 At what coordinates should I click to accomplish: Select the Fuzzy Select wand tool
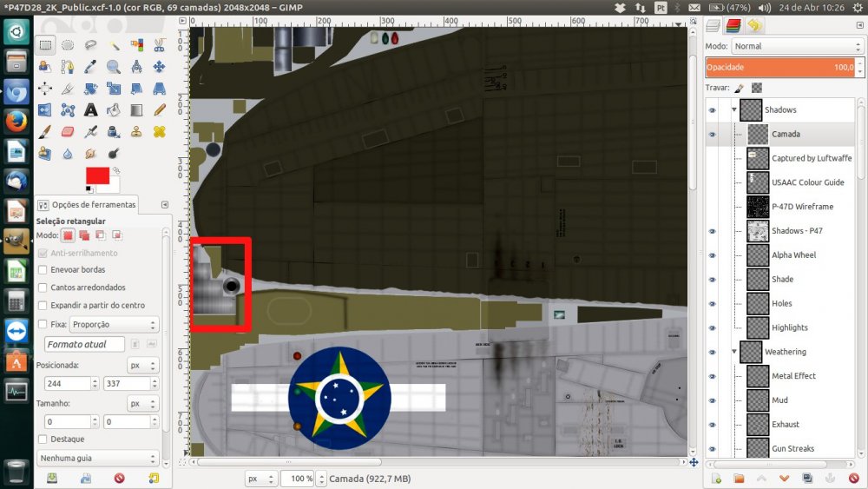[114, 45]
